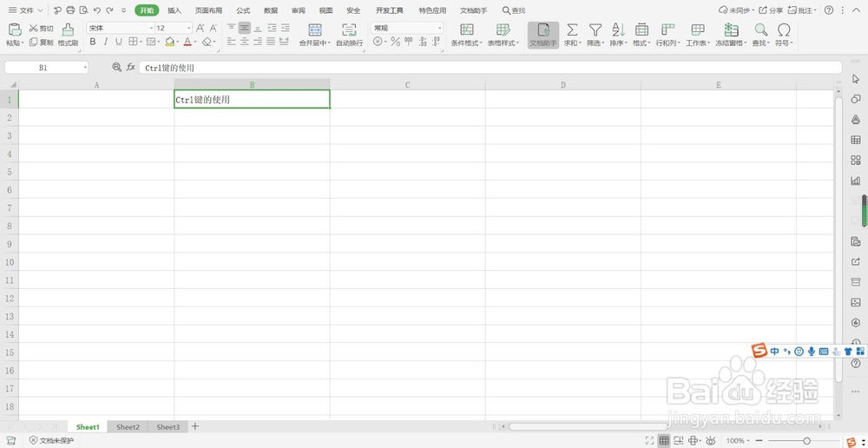This screenshot has width=868, height=448.
Task: Click the Not Synced (未同步) button
Action: pyautogui.click(x=736, y=10)
